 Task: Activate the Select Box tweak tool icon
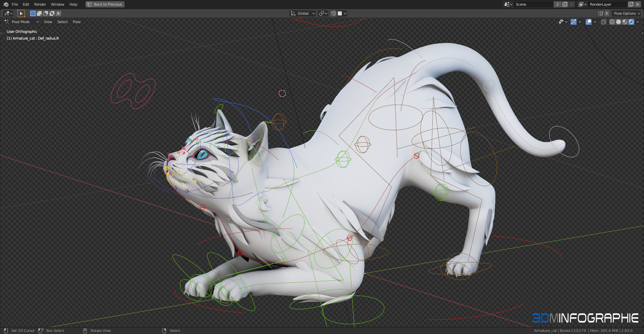(21, 13)
